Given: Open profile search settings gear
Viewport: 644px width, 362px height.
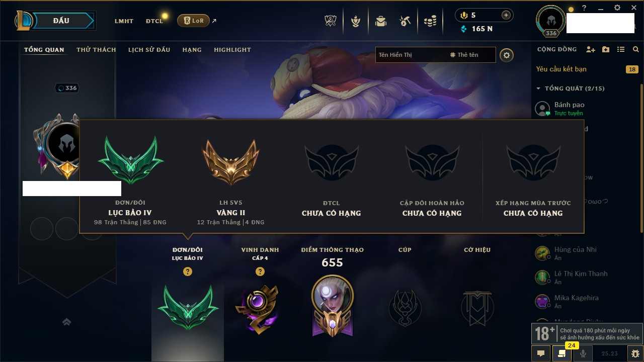Looking at the screenshot, I should click(507, 55).
